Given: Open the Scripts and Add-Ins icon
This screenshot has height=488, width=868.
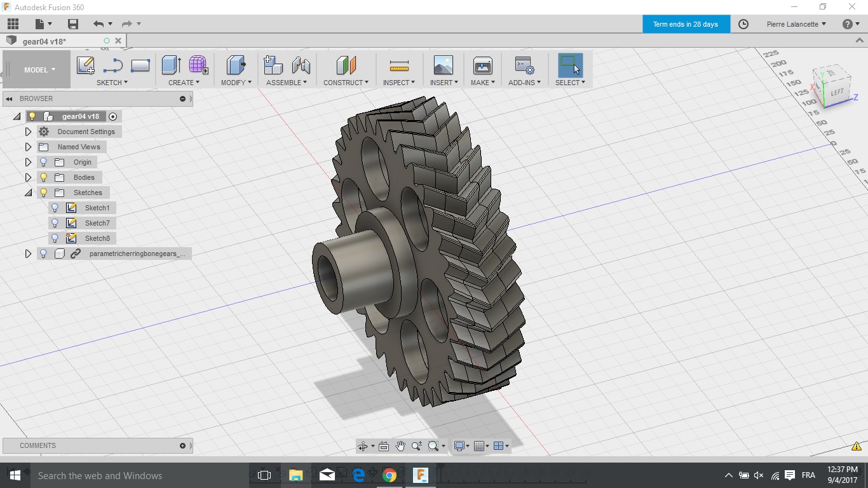Looking at the screenshot, I should (x=524, y=65).
